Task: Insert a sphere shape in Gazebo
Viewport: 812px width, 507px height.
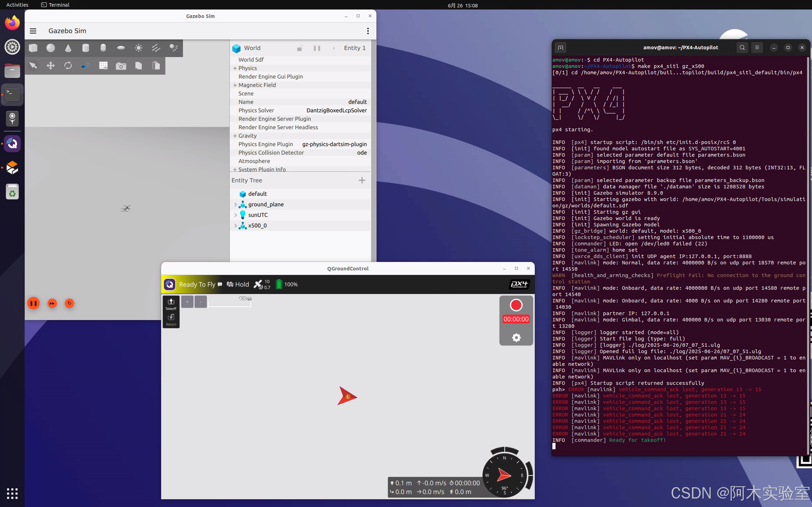Action: [x=51, y=48]
